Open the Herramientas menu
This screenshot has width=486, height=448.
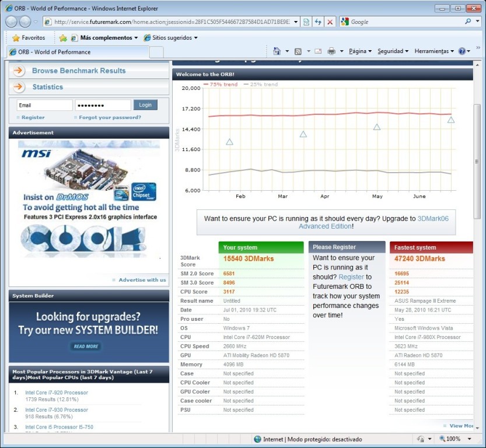[434, 51]
